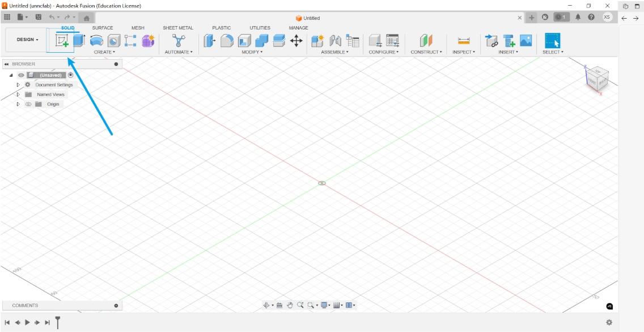This screenshot has width=644, height=332.
Task: Open the DESIGN workspace dropdown
Action: (x=28, y=40)
